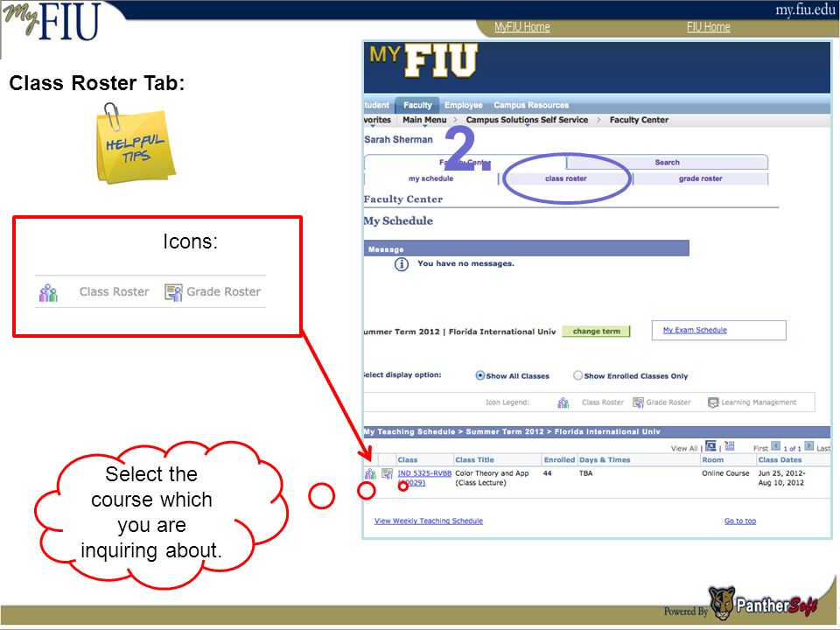Open the Faculty tab
840x630 pixels.
coord(417,105)
